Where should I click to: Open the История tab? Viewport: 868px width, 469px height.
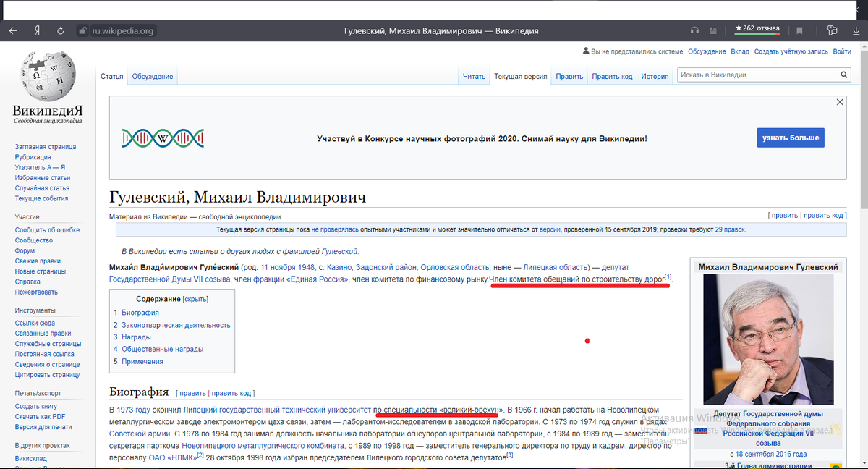point(655,76)
